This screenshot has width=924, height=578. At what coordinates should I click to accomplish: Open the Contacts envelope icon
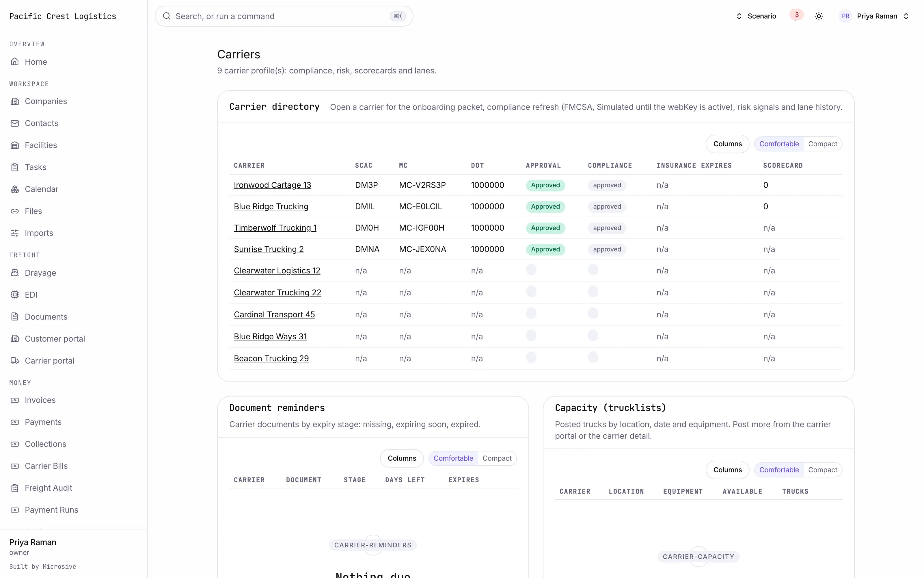point(14,123)
